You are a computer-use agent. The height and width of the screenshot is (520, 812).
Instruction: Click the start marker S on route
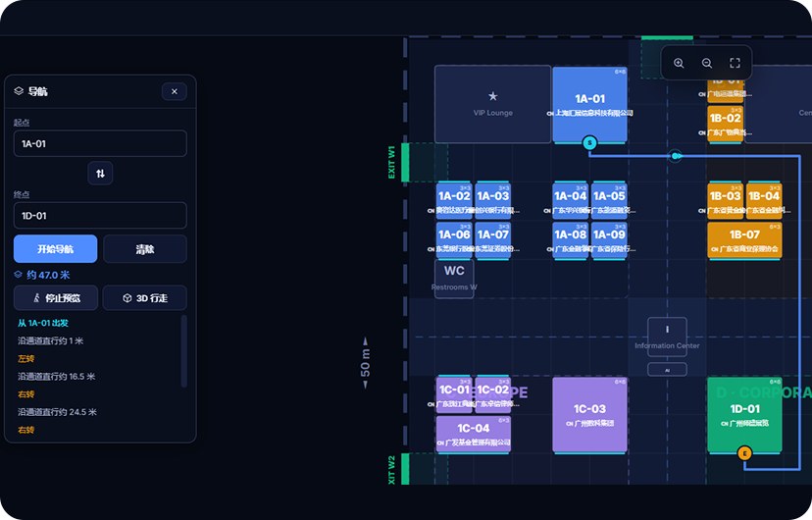point(589,143)
